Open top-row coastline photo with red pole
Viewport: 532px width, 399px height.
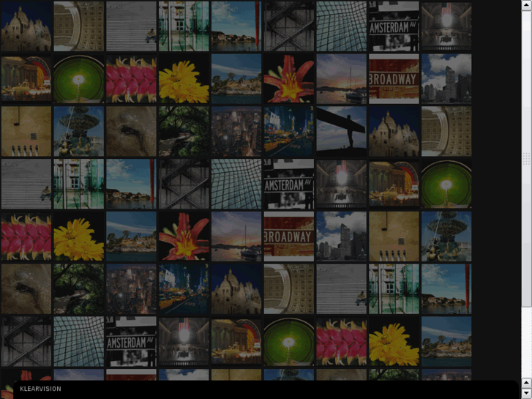[236, 26]
